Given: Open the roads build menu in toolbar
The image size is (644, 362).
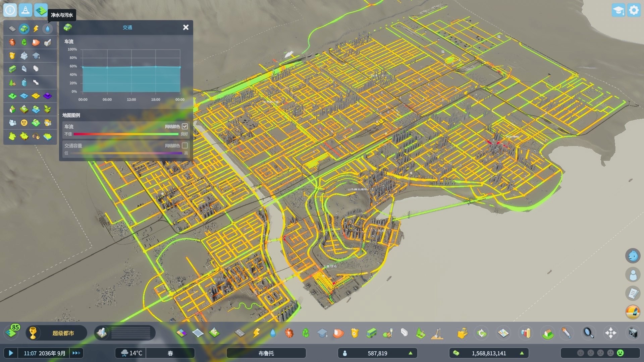Looking at the screenshot, I should [240, 333].
